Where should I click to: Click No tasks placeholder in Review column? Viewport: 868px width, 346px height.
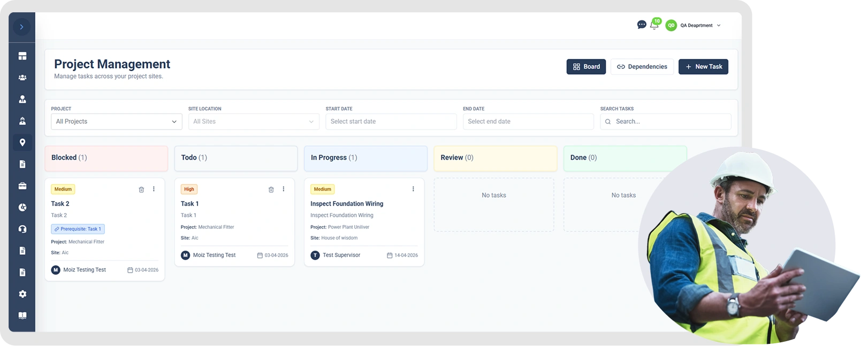click(494, 195)
